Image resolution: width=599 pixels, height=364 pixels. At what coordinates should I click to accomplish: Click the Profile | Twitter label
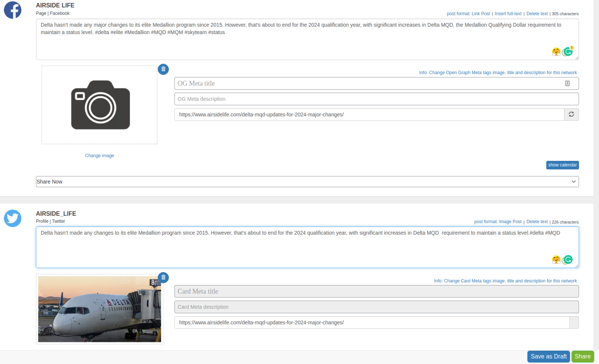[x=50, y=221]
